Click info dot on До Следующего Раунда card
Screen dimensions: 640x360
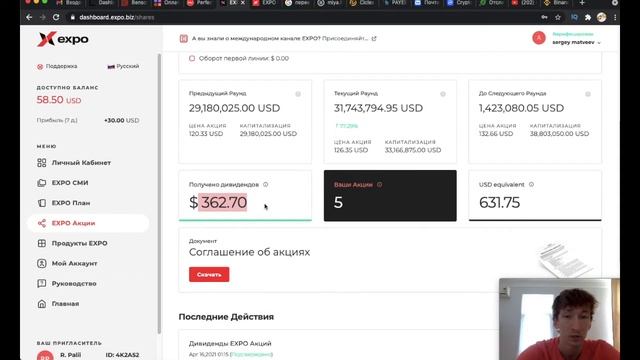tap(588, 94)
